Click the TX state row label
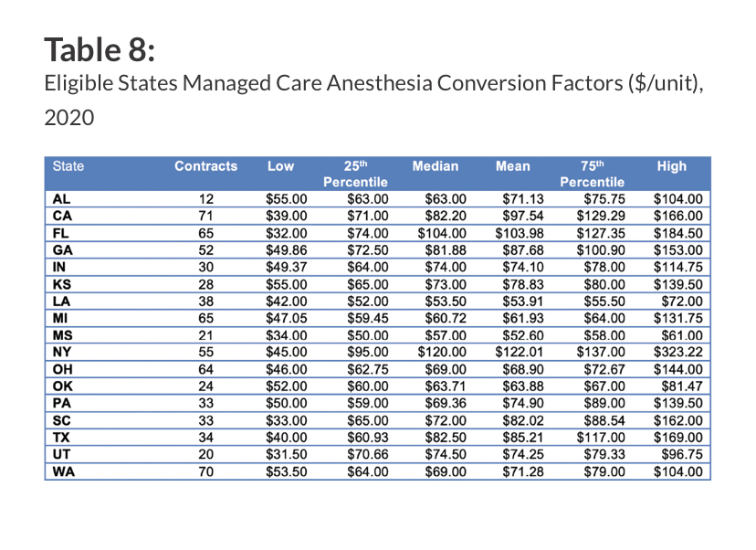Screen dimensions: 756x550 click(x=62, y=438)
